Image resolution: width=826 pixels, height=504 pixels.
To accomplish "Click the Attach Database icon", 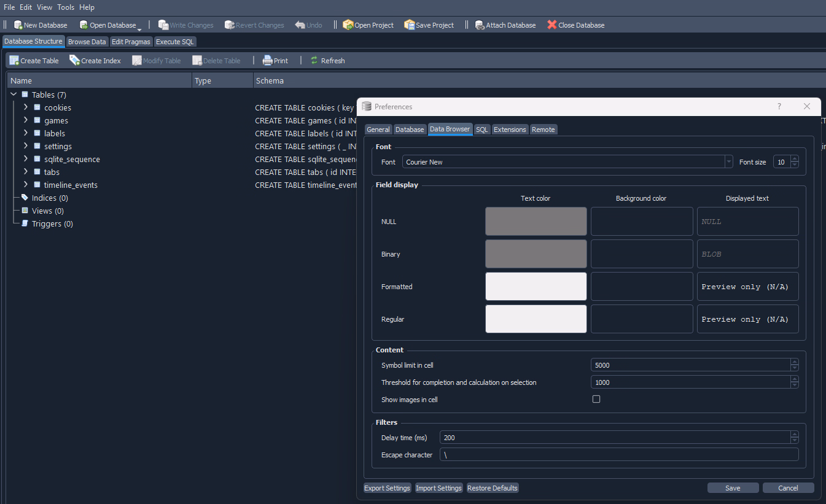I will point(480,25).
